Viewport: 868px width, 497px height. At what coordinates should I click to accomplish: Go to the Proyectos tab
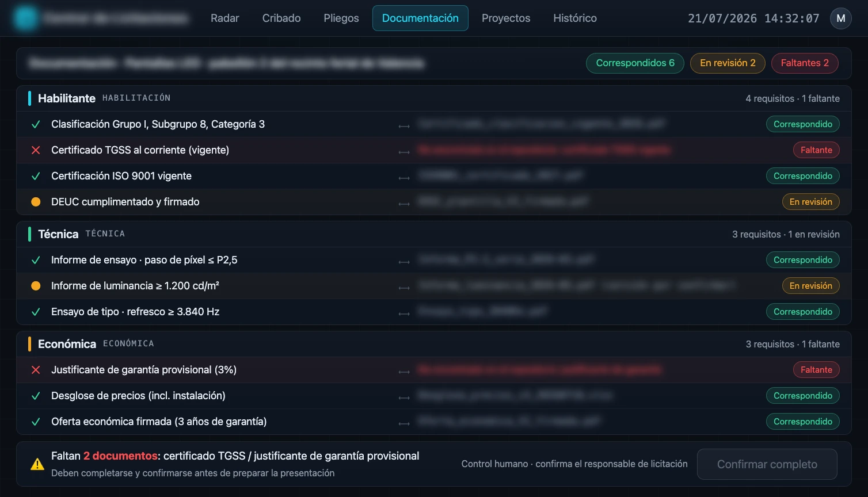506,18
